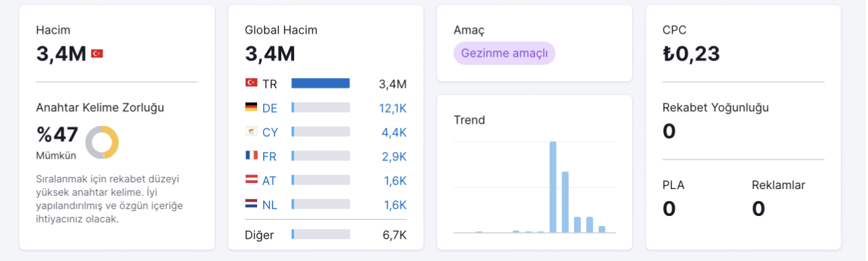Click the tallest bar in the Trend chart

553,187
